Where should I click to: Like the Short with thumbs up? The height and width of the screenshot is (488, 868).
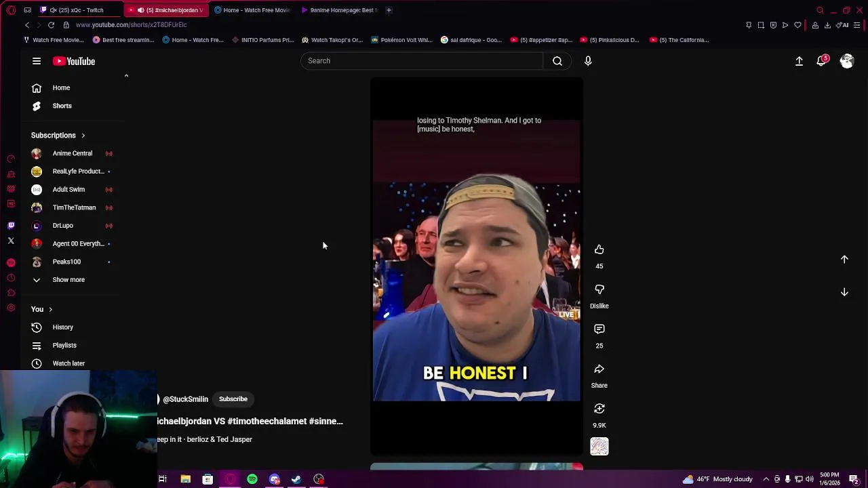599,249
